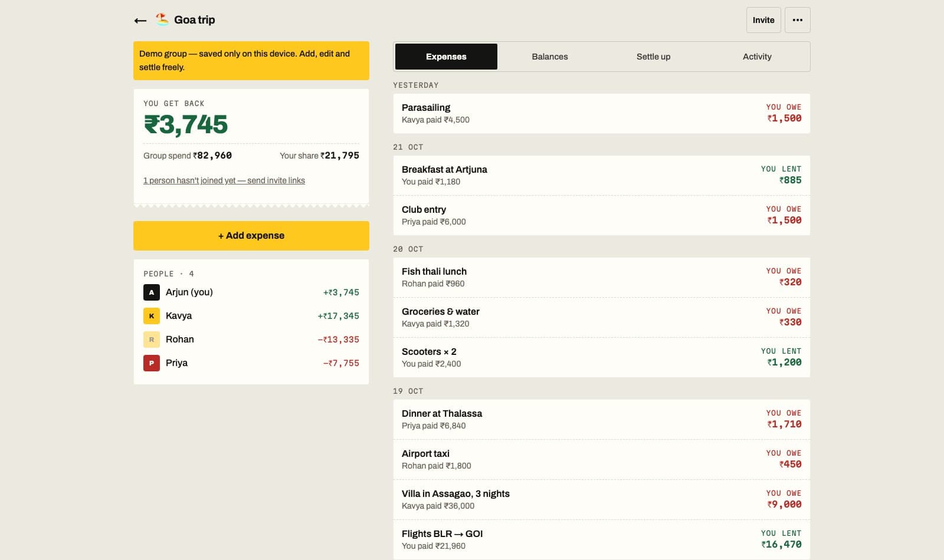Click the beach umbrella Goa trip emoji
Screen dimensions: 944x560
point(162,19)
